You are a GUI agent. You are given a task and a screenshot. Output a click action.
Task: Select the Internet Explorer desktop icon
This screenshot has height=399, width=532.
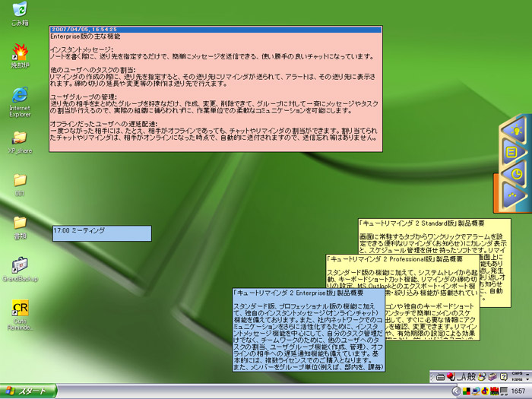tap(20, 102)
